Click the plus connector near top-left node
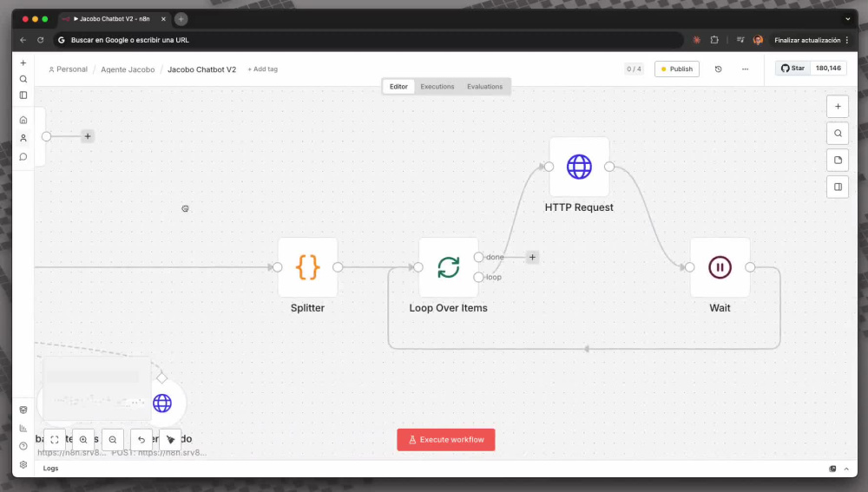The image size is (868, 492). pos(88,136)
